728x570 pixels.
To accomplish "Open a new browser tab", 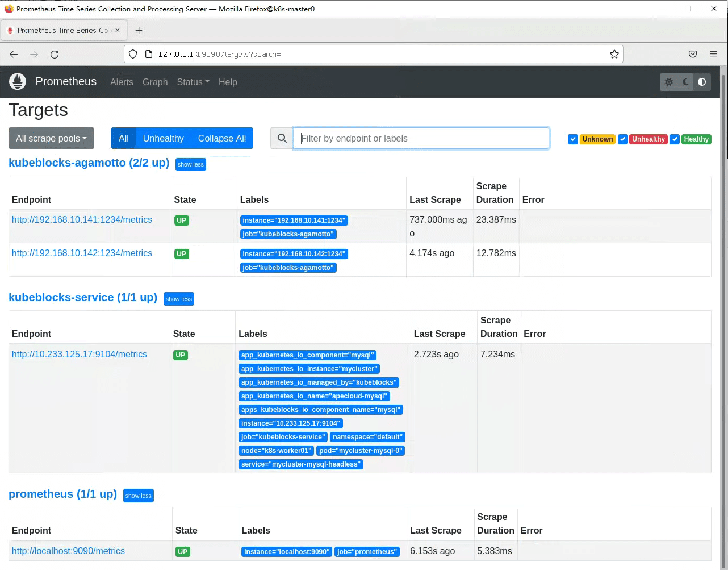I will (139, 30).
